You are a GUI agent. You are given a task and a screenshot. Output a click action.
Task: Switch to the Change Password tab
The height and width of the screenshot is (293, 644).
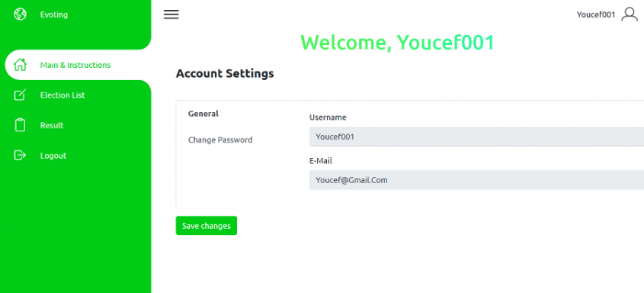click(x=220, y=140)
